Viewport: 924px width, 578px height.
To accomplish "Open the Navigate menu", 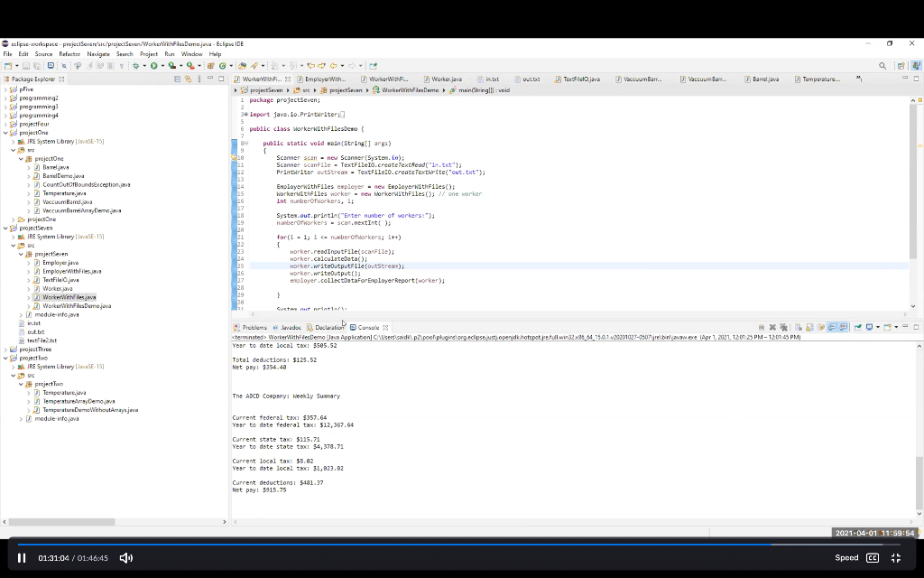I will coord(97,53).
